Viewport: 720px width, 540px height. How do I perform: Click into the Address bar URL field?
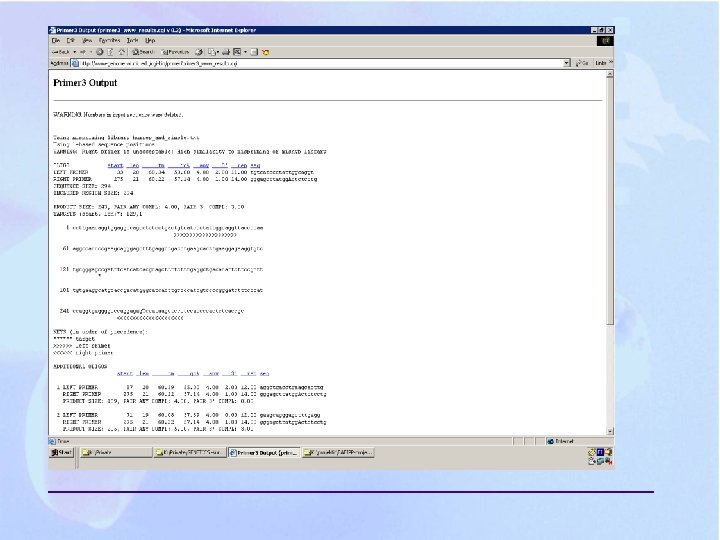321,63
